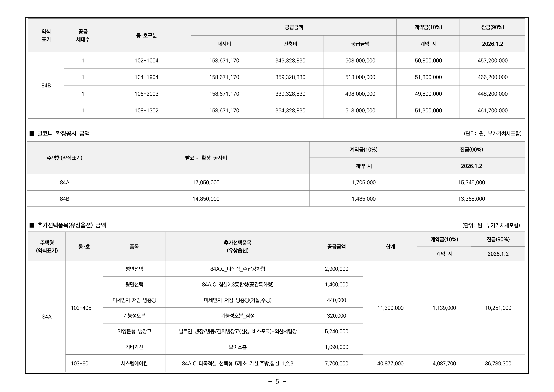Select balcony cost 17,050,000 cell

(206, 182)
